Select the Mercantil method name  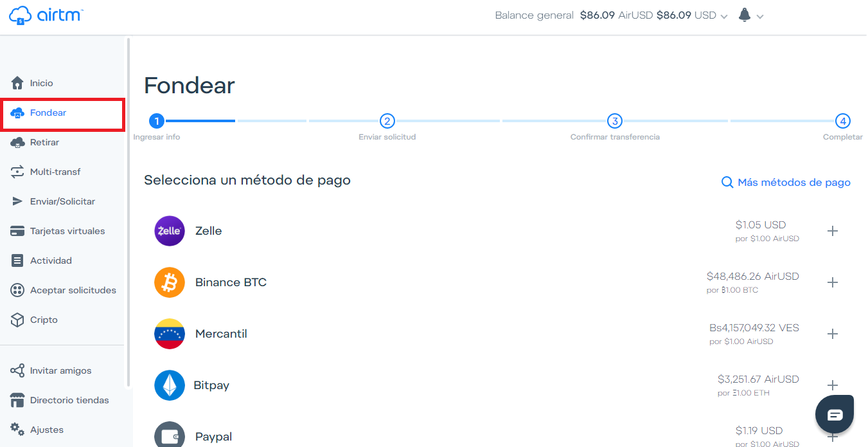click(221, 334)
